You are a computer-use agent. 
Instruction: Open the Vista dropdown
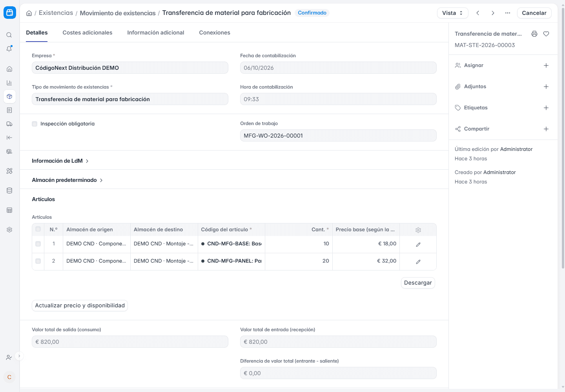tap(453, 13)
